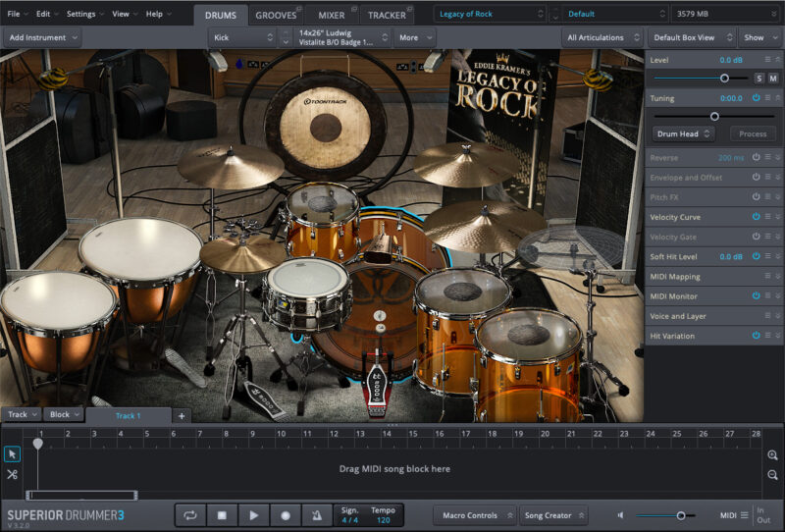This screenshot has width=785, height=532.
Task: Open the Show dropdown
Action: pos(759,37)
